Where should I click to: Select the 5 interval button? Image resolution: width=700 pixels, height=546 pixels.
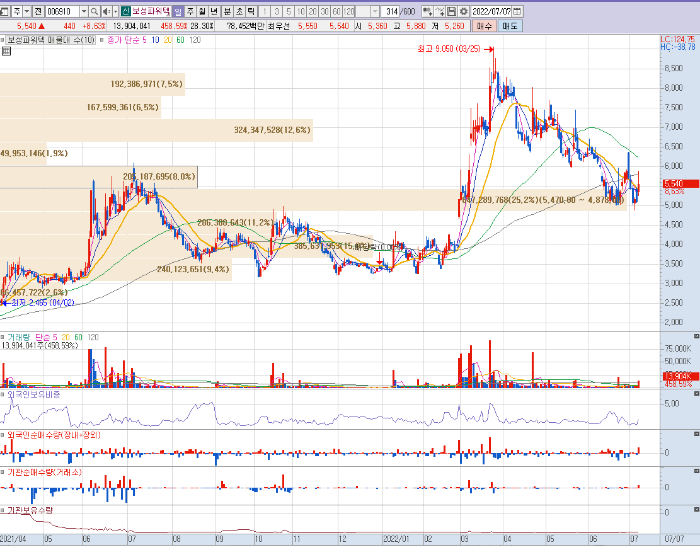288,11
